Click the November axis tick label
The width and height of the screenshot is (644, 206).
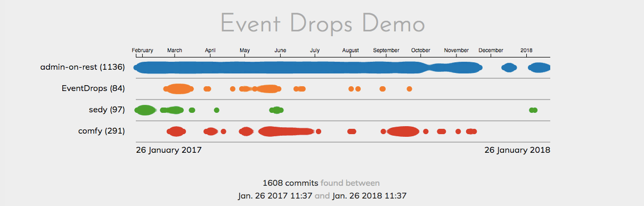click(456, 51)
